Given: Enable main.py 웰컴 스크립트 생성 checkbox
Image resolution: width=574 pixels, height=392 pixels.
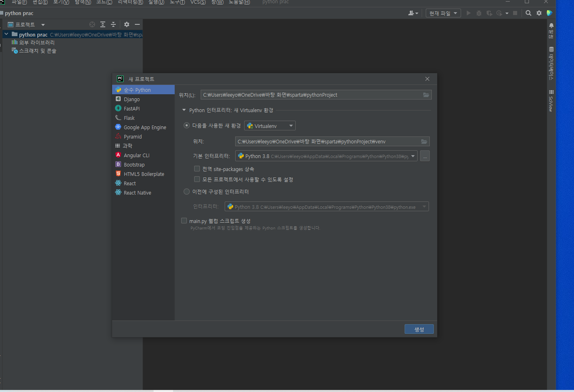Looking at the screenshot, I should [x=184, y=221].
